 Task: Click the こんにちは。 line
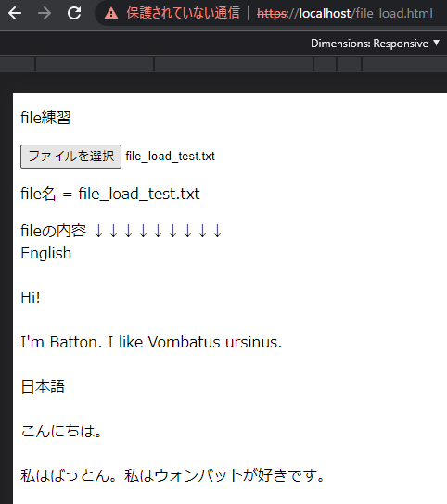pos(61,431)
